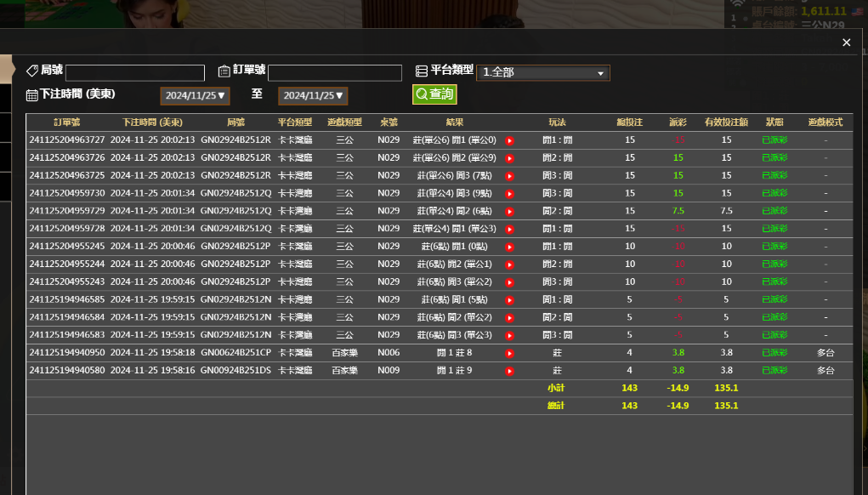868x495 pixels.
Task: Open the 平台類型 dropdown showing 1.全部
Action: click(x=542, y=72)
